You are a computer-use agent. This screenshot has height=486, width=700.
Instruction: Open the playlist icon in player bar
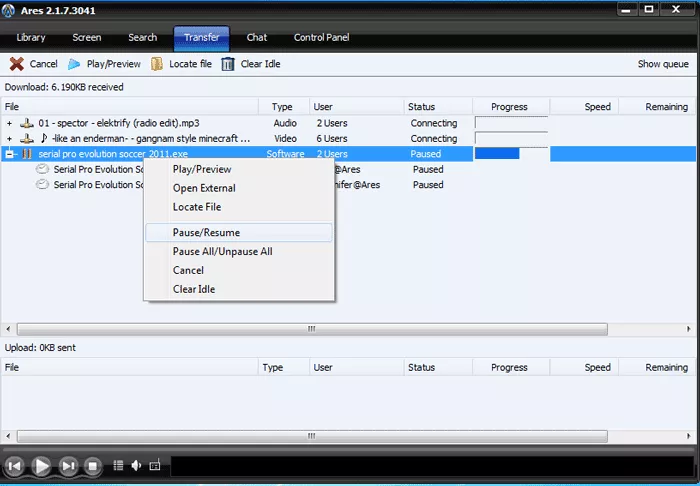pyautogui.click(x=118, y=465)
